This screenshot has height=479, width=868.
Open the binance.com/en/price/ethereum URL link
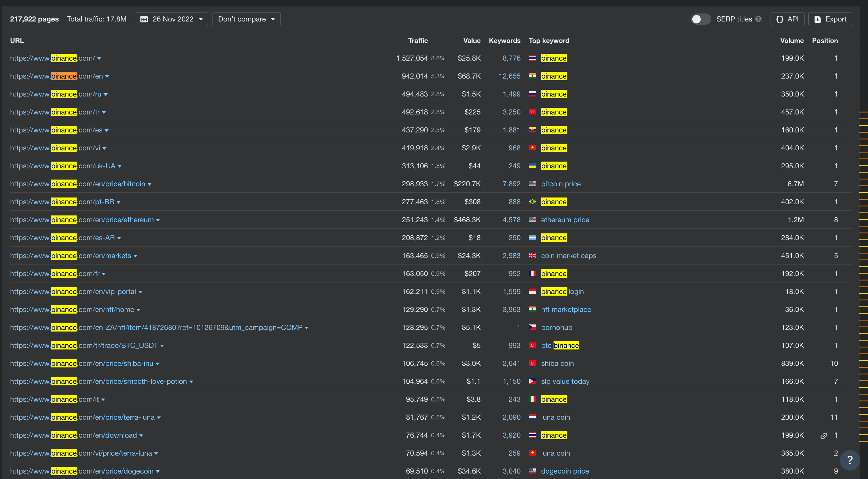pos(82,220)
